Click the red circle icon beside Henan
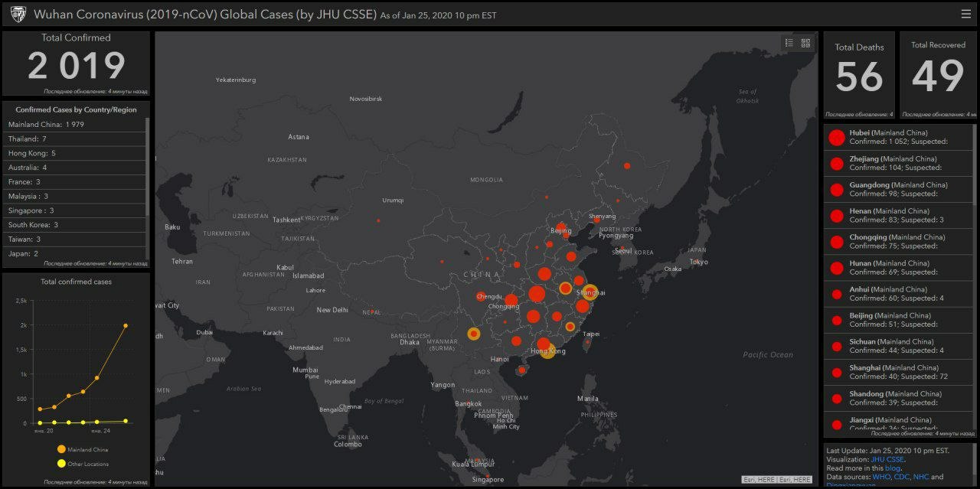 [x=836, y=216]
